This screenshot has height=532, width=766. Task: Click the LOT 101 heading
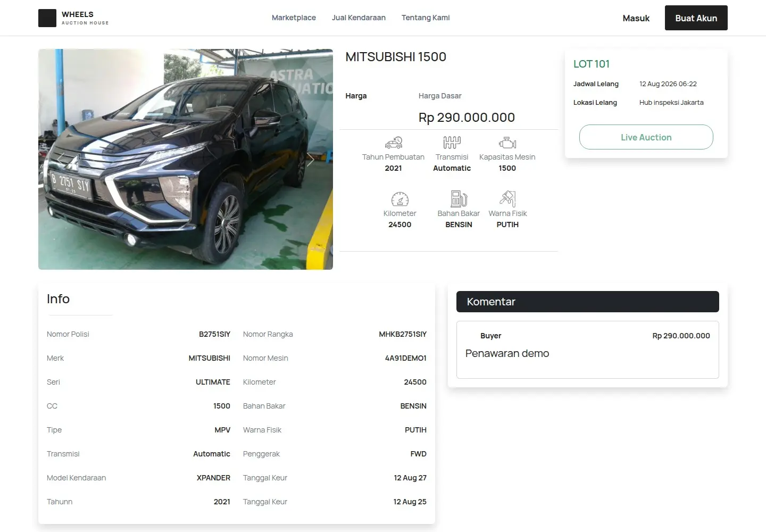coord(592,64)
